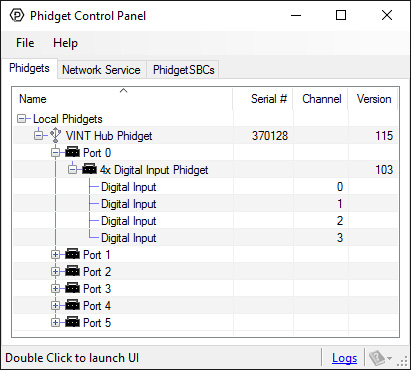Select the Digital Input row with channel 0
The width and height of the screenshot is (411, 370).
click(x=205, y=187)
